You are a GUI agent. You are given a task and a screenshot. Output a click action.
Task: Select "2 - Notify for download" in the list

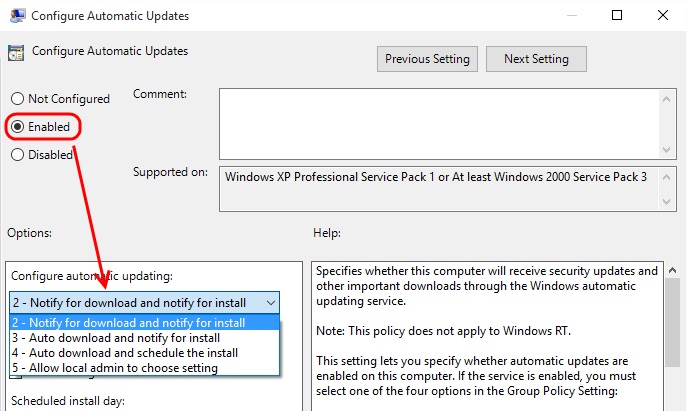[x=128, y=323]
